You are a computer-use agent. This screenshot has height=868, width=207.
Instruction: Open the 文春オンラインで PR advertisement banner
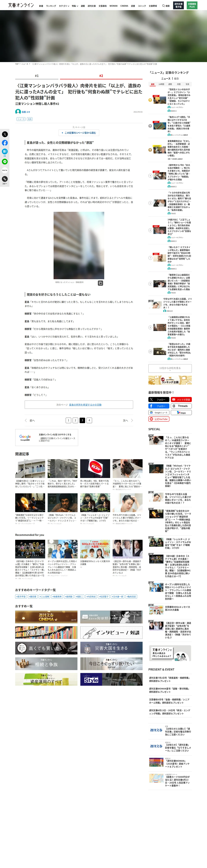coord(170,653)
